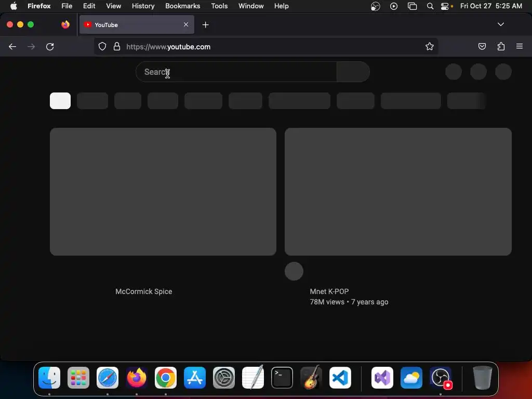Focus the YouTube Search field

pyautogui.click(x=236, y=72)
